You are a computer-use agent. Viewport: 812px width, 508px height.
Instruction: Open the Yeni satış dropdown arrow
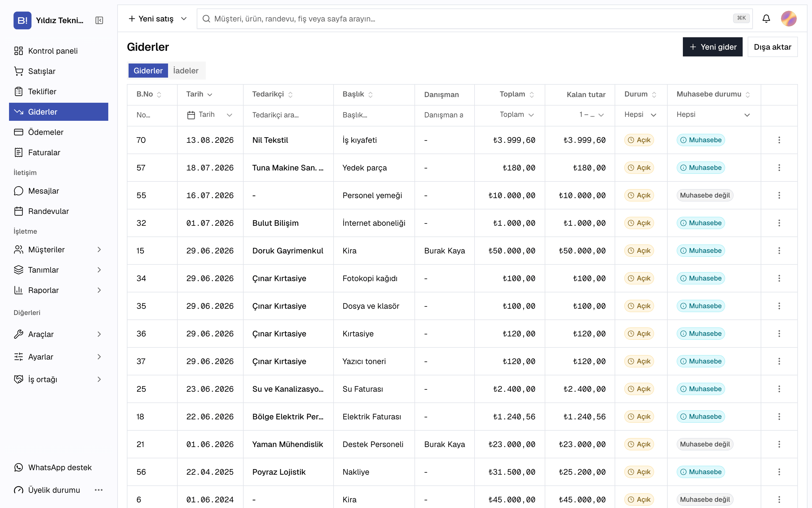pyautogui.click(x=184, y=18)
